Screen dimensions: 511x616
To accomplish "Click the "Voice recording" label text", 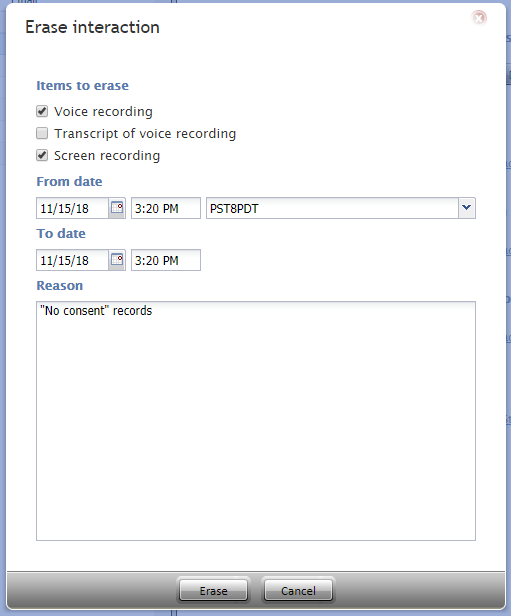I will pyautogui.click(x=103, y=112).
